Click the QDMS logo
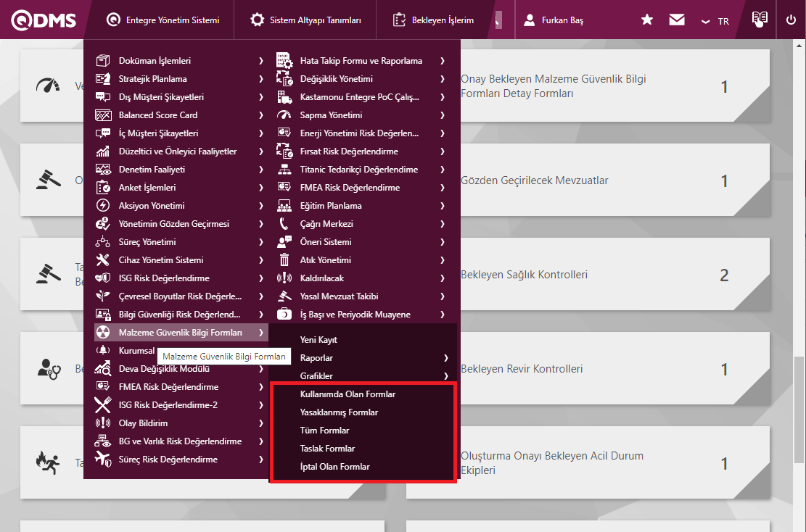Screen dimensions: 806x532 pyautogui.click(x=44, y=20)
